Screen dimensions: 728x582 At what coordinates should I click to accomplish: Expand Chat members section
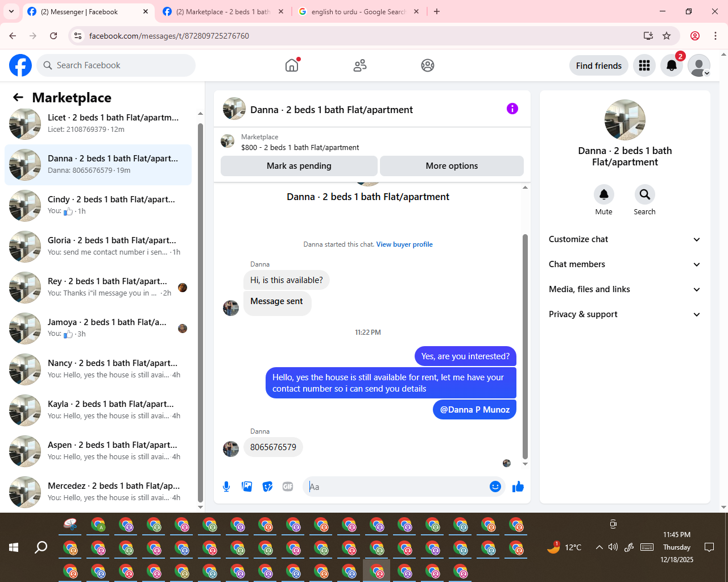pos(624,264)
